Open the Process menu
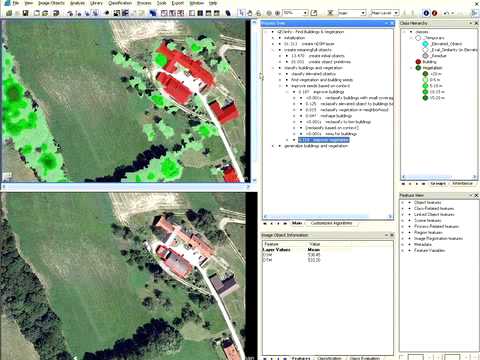480x360 pixels. click(x=144, y=3)
